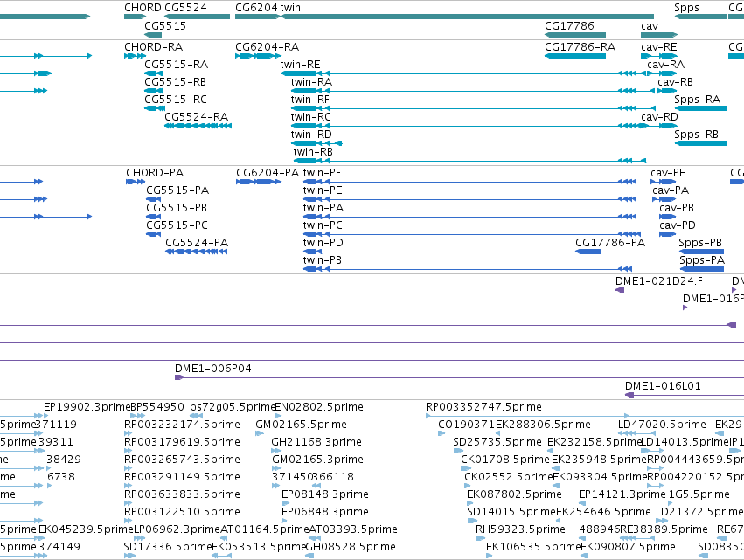Select the CG5524 gene label
The width and height of the screenshot is (744, 560).
(185, 8)
